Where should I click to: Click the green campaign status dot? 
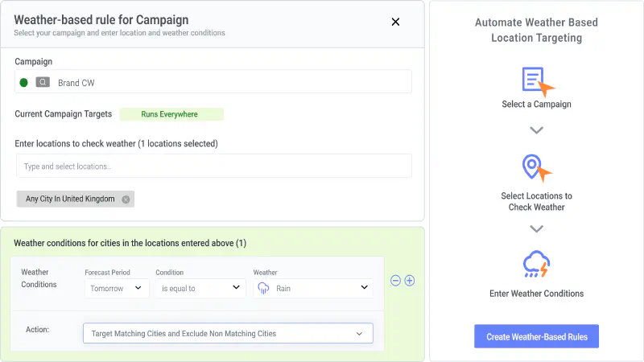click(24, 83)
